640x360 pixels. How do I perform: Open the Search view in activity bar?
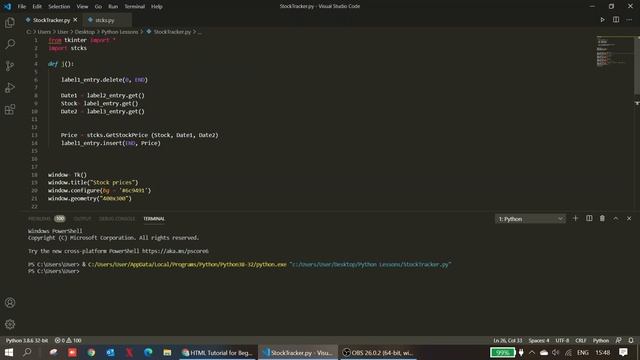click(10, 44)
